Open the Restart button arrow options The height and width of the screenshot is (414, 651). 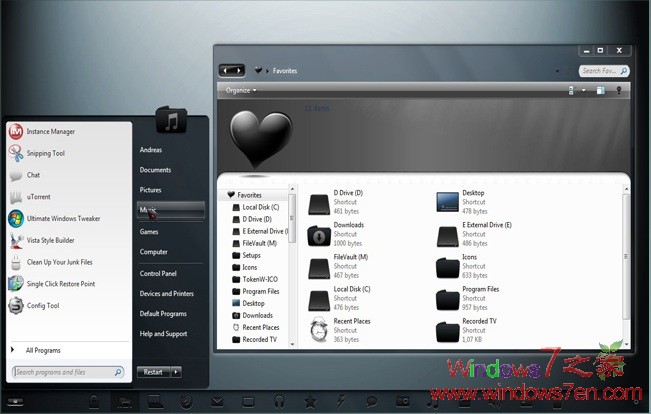click(177, 372)
